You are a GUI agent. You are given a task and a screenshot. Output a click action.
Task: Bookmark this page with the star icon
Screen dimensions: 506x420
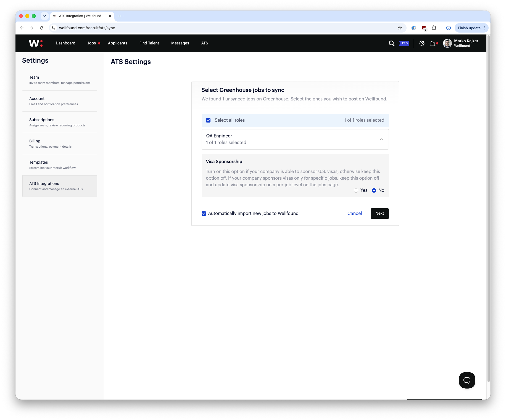[400, 28]
